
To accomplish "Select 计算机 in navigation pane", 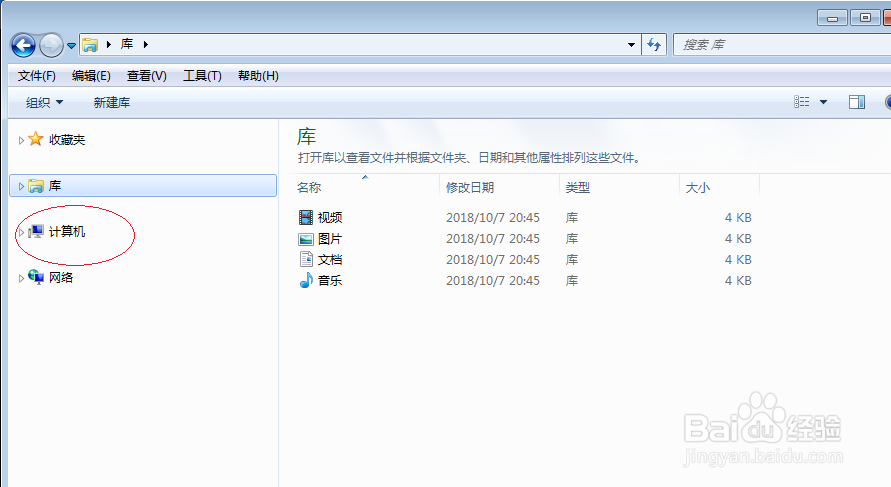I will pyautogui.click(x=67, y=232).
